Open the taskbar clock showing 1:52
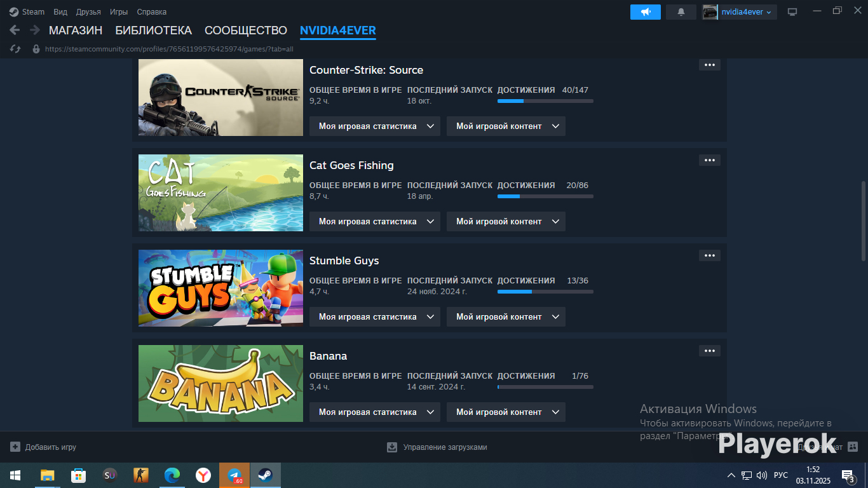 [813, 475]
